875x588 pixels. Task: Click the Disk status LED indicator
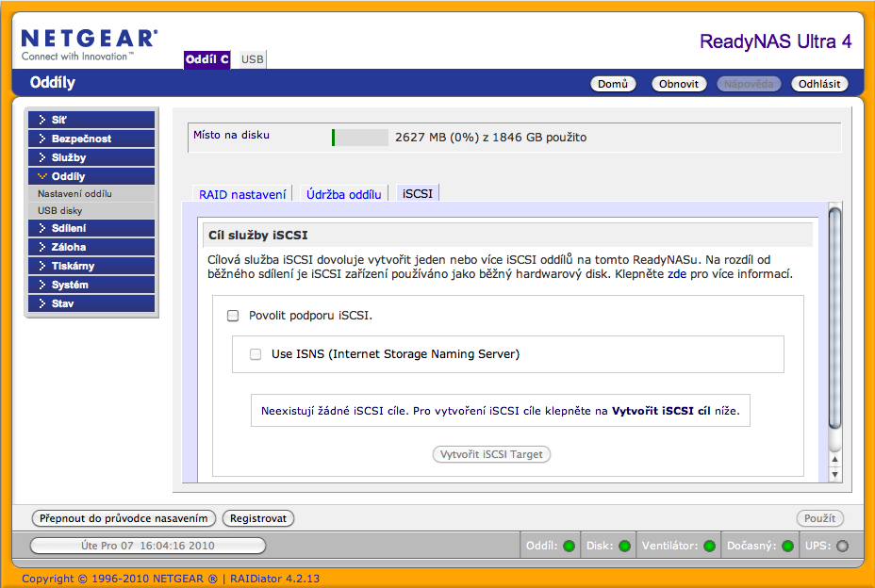624,546
